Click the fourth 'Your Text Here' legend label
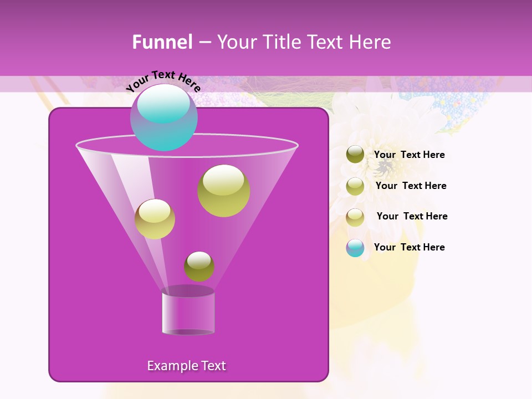 click(x=410, y=247)
